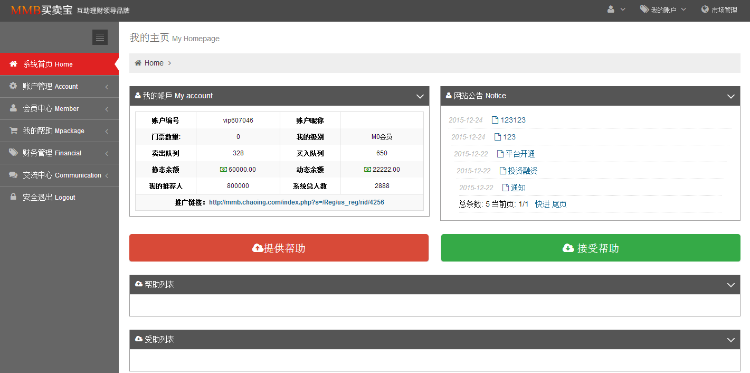Select the '328' queue value
This screenshot has height=373, width=750.
tap(238, 153)
